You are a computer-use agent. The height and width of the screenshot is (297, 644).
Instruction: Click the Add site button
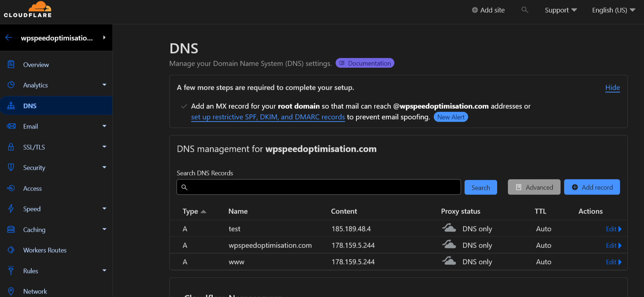[x=488, y=10]
